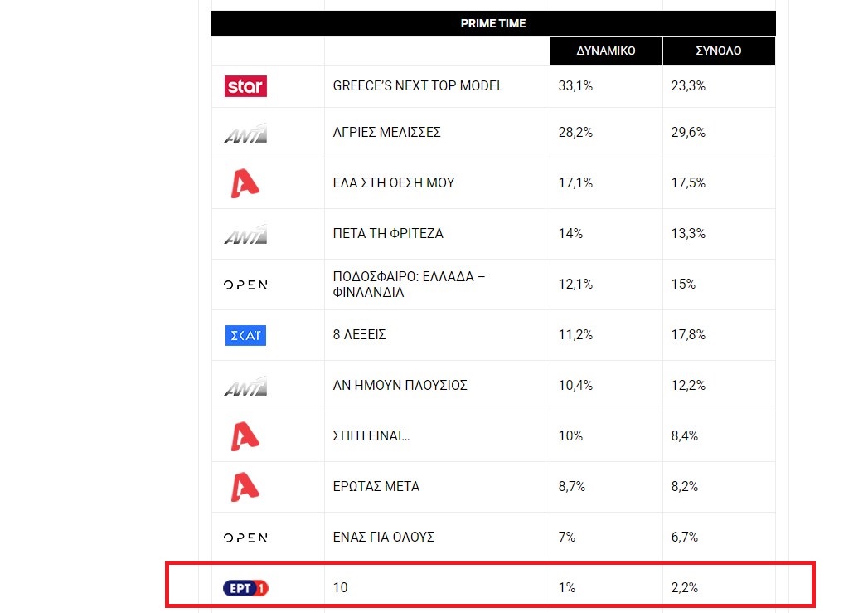
Task: Click the ΕΡΤ1 channel logo
Action: point(245,588)
